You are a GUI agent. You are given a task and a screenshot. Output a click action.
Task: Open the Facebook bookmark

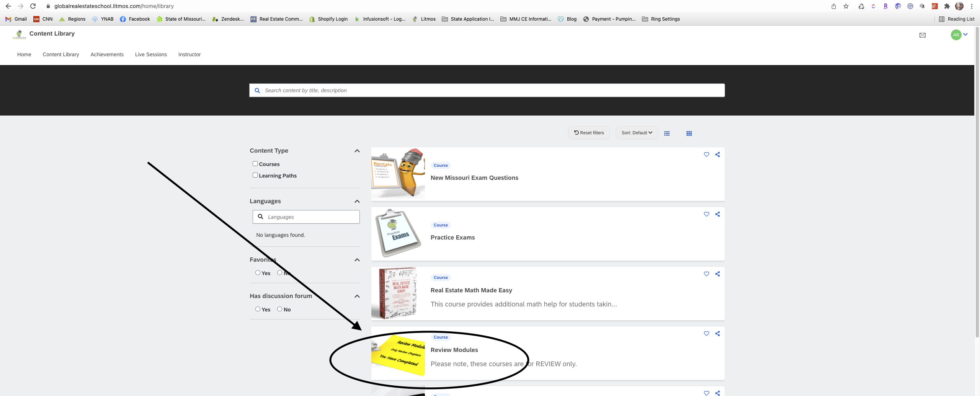[135, 19]
